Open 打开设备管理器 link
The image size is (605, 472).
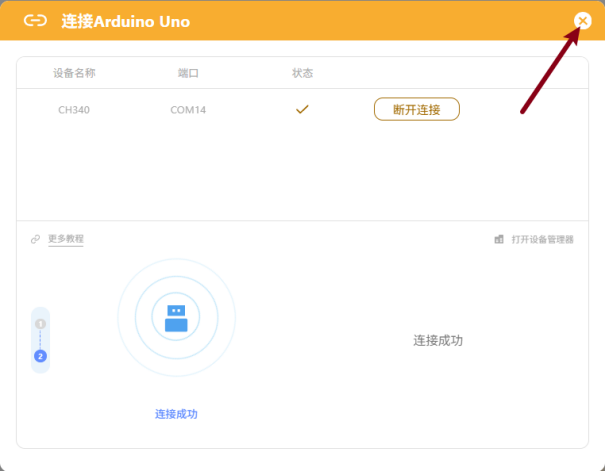542,239
